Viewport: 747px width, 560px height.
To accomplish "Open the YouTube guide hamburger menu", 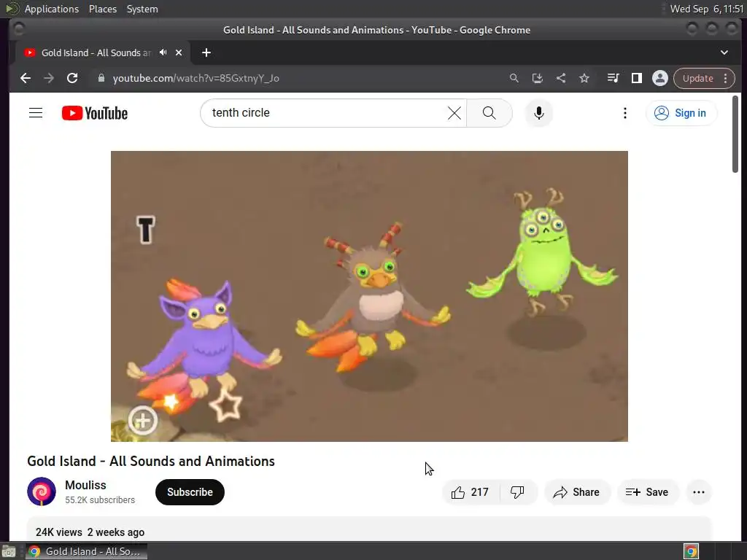I will pyautogui.click(x=36, y=113).
